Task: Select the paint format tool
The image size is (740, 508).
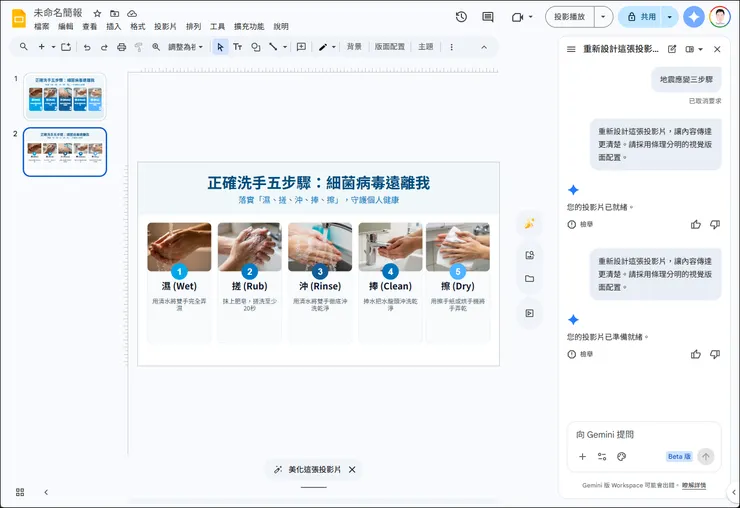Action: pyautogui.click(x=138, y=47)
